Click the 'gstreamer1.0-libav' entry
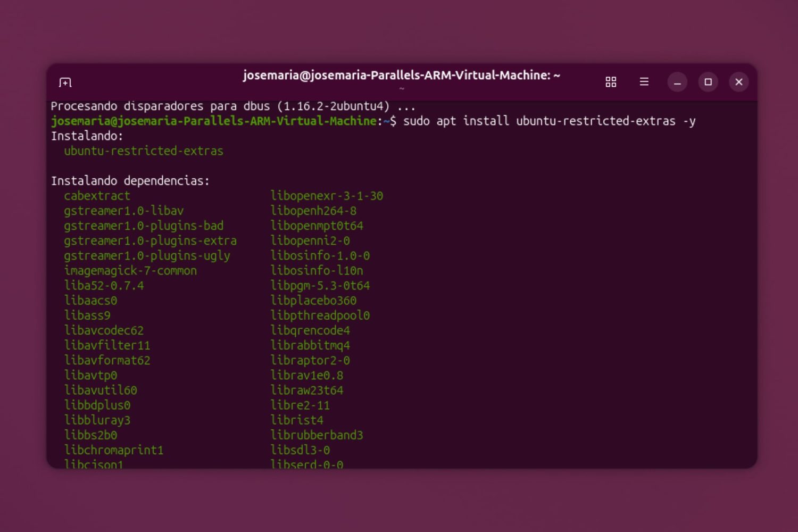The width and height of the screenshot is (798, 532). pos(124,211)
